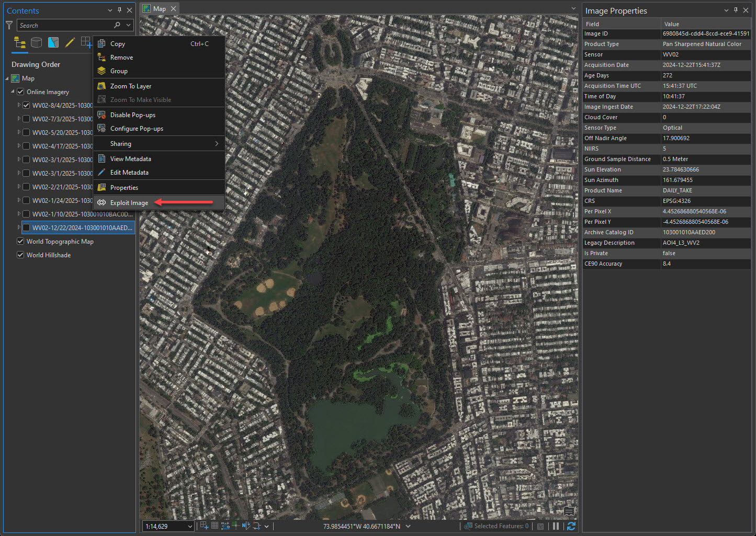Uncheck World Hillshade layer

pyautogui.click(x=20, y=255)
